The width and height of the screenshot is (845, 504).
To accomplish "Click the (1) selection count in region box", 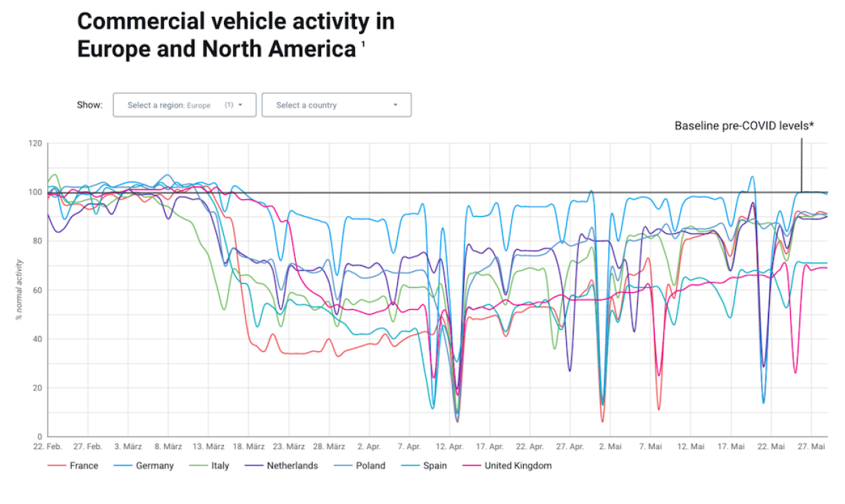I will tap(229, 105).
